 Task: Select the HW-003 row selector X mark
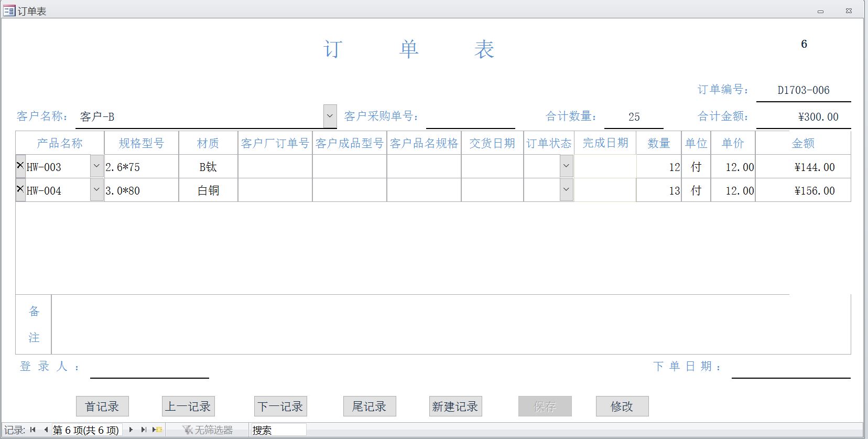(x=20, y=166)
